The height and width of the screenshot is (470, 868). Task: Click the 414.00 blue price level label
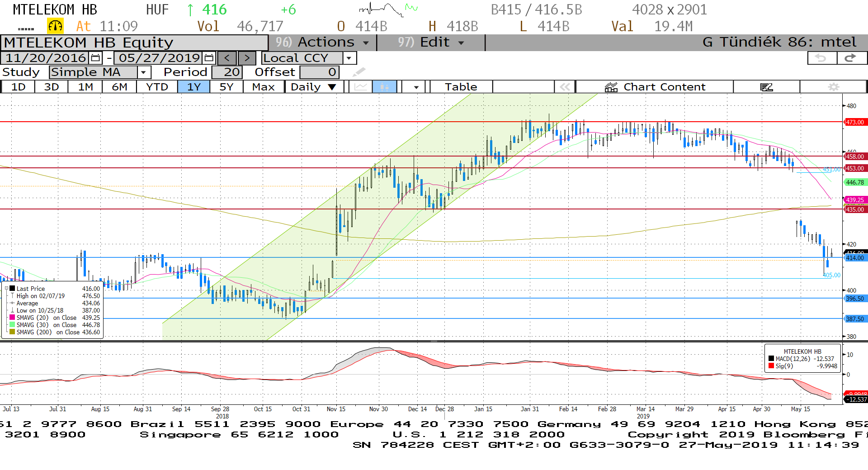click(x=855, y=258)
